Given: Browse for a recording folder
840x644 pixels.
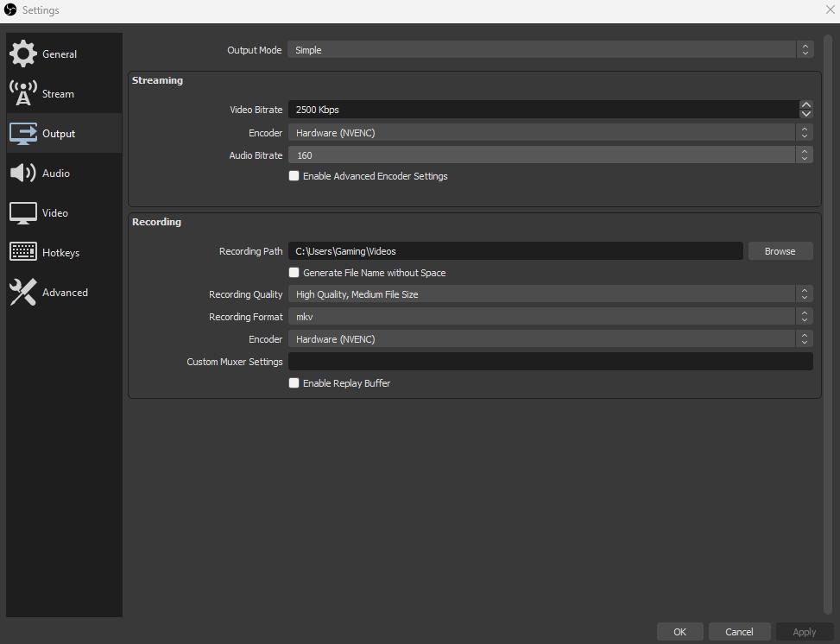Looking at the screenshot, I should 780,250.
